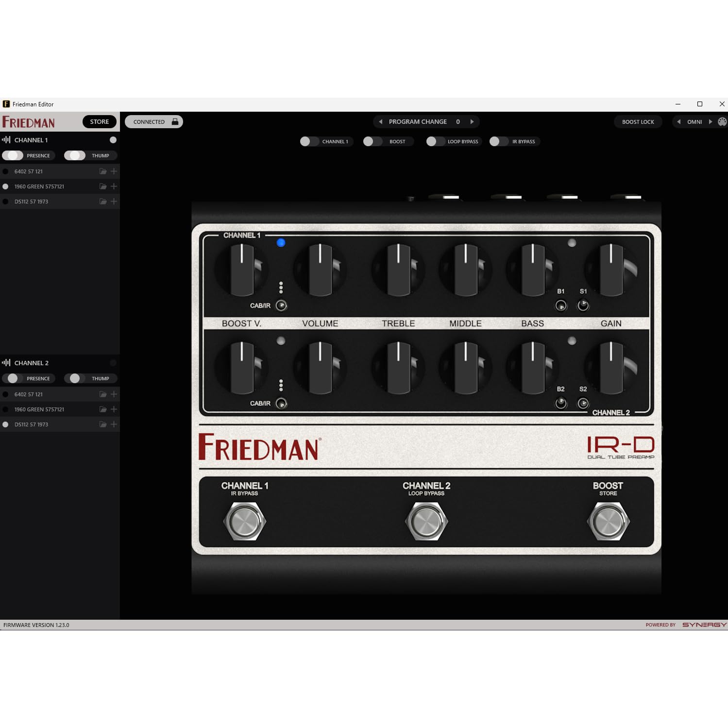Open folder for Channel 2 DS112 57 1973
Screen dimensions: 728x728
(x=103, y=424)
